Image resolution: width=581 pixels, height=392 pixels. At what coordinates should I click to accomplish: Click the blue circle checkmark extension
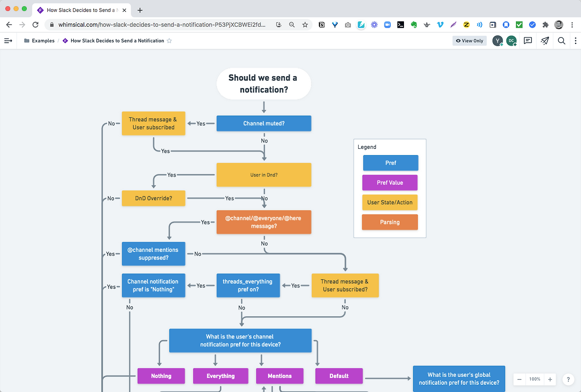tap(532, 25)
